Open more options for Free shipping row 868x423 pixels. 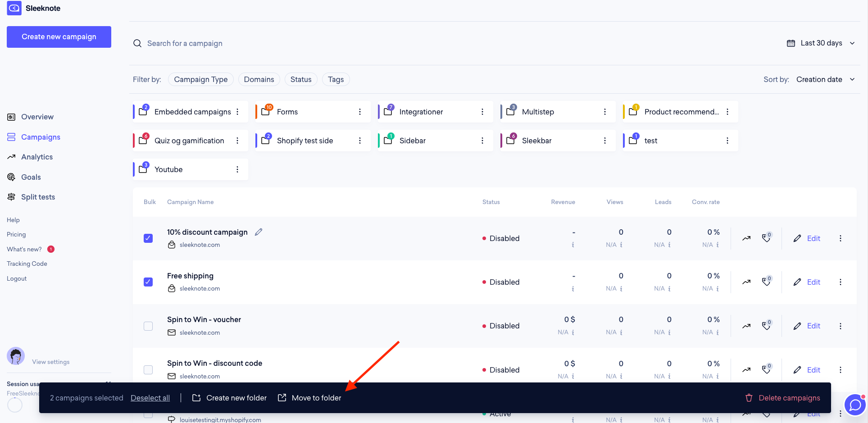(841, 282)
